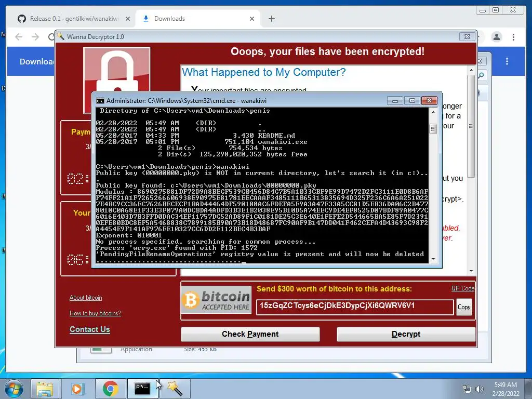Maximize the cmd.exe wanakiwi window
The height and width of the screenshot is (399, 532).
click(x=412, y=101)
